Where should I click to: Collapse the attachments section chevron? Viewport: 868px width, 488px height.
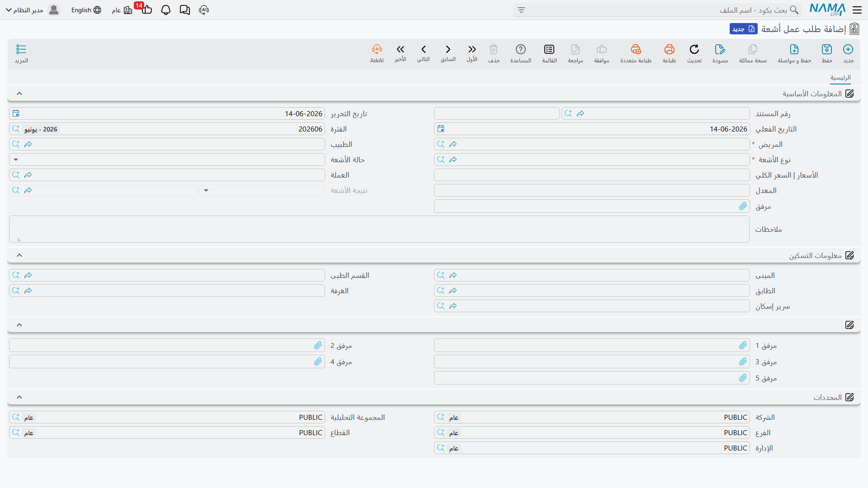point(19,325)
